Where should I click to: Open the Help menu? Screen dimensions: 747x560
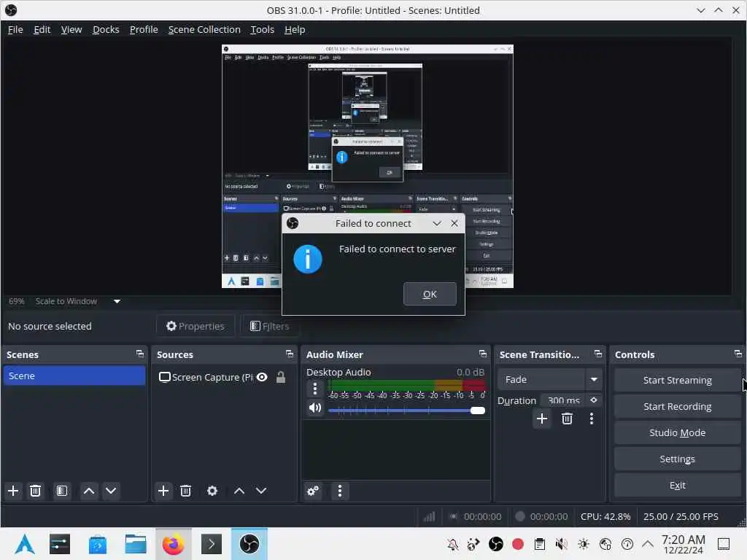[295, 29]
